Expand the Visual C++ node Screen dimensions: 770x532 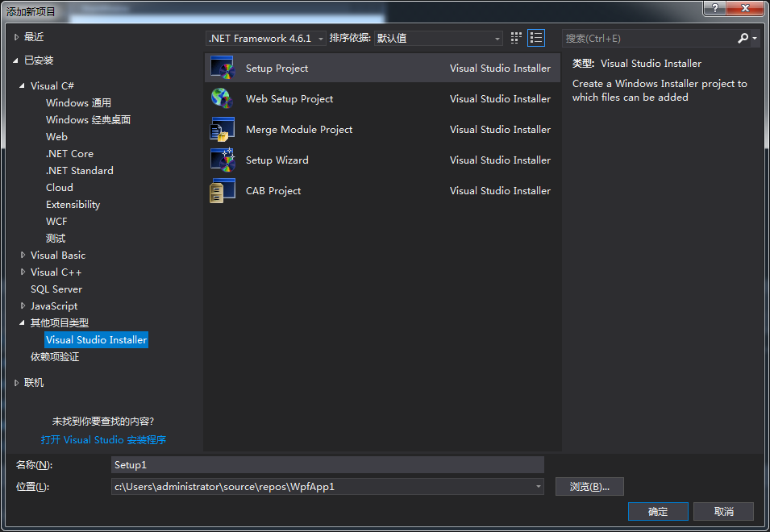[23, 272]
